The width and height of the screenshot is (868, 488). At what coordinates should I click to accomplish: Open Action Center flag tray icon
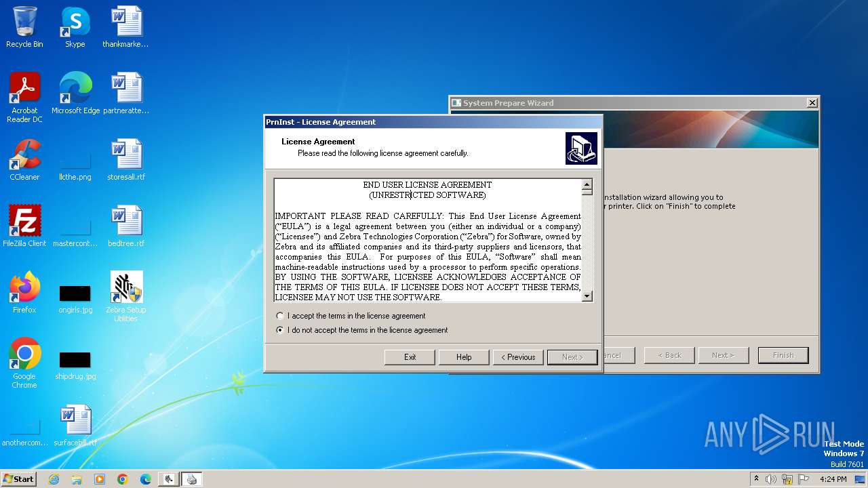pos(804,479)
